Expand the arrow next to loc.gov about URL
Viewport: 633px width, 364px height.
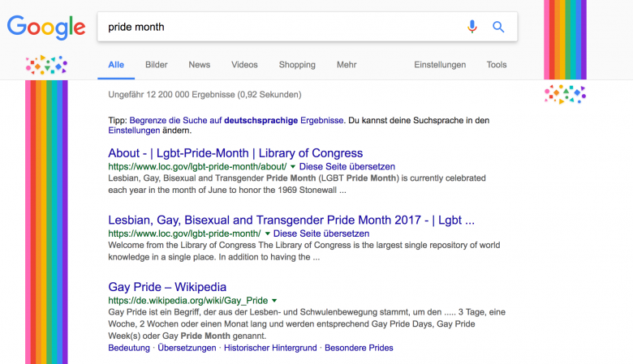293,166
